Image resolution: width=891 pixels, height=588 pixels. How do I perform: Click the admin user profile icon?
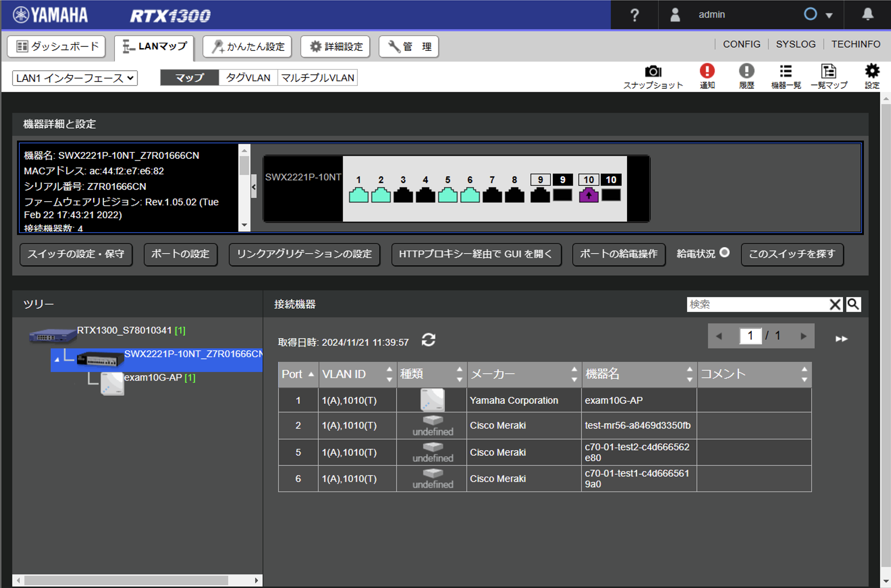[674, 15]
